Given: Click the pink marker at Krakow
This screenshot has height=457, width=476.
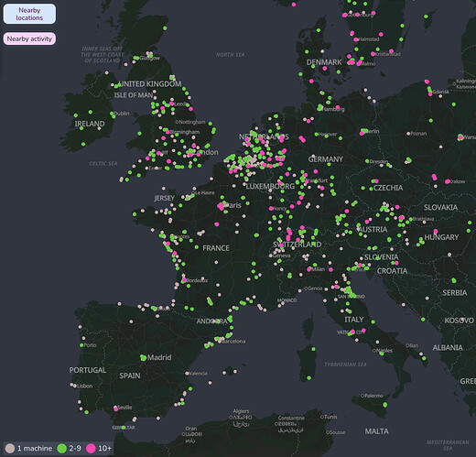Looking at the screenshot, I should (x=448, y=181).
